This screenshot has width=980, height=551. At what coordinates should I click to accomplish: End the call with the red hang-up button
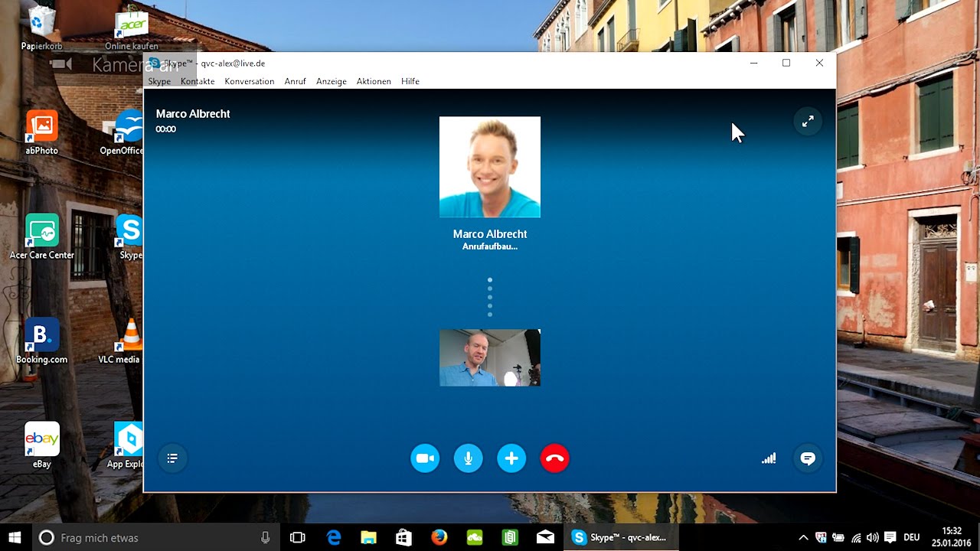tap(555, 458)
